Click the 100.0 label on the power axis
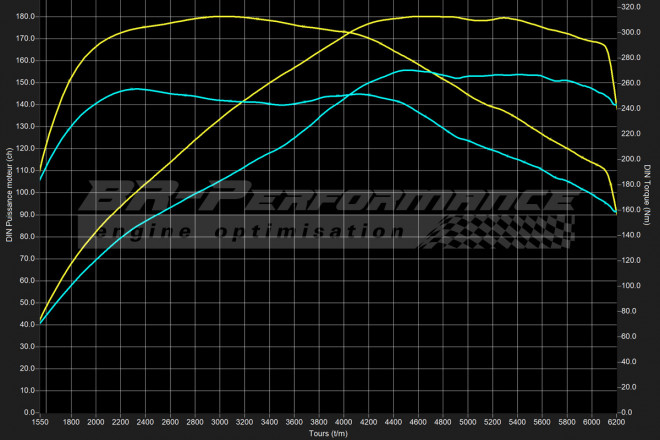The width and height of the screenshot is (660, 440). (25, 192)
